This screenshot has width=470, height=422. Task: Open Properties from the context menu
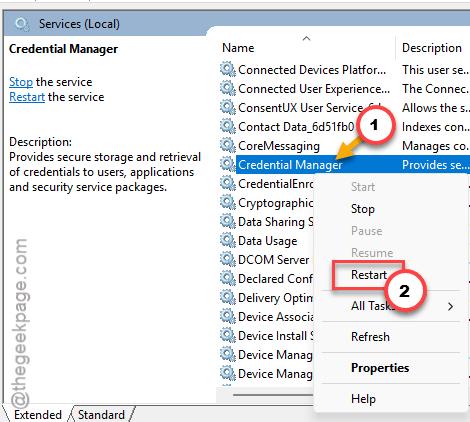[x=380, y=368]
